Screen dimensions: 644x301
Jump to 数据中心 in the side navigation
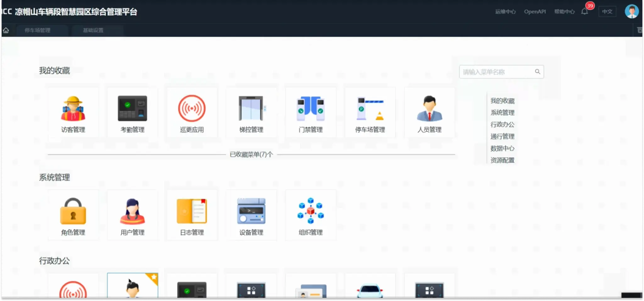click(502, 148)
